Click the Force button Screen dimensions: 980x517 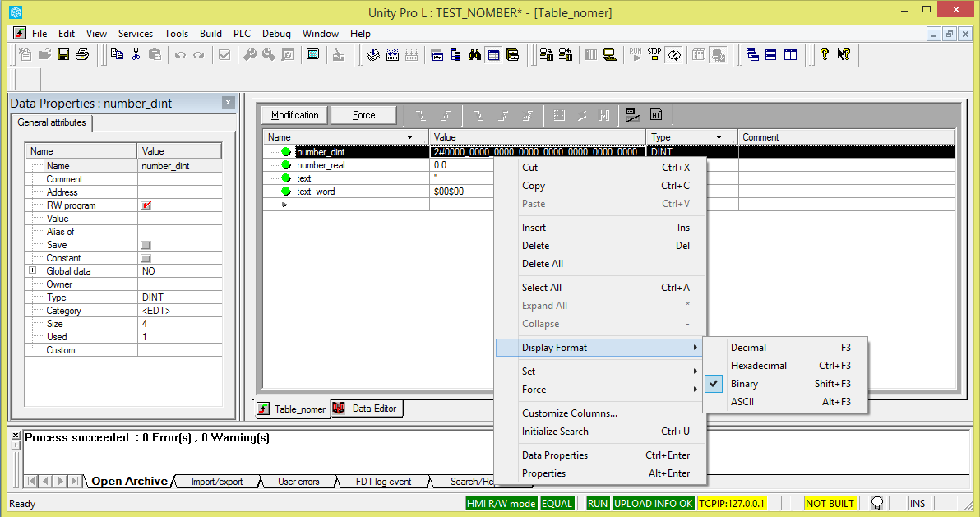(x=363, y=115)
